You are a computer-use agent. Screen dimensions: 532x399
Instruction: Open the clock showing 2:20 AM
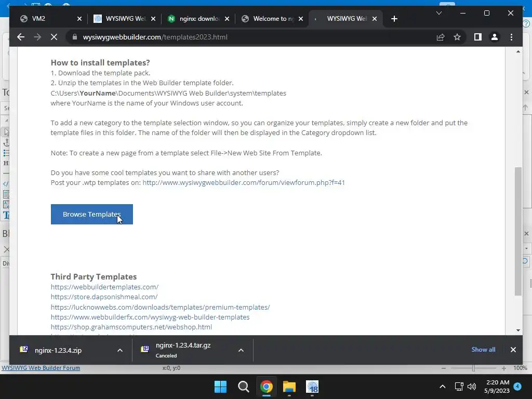coord(497,387)
